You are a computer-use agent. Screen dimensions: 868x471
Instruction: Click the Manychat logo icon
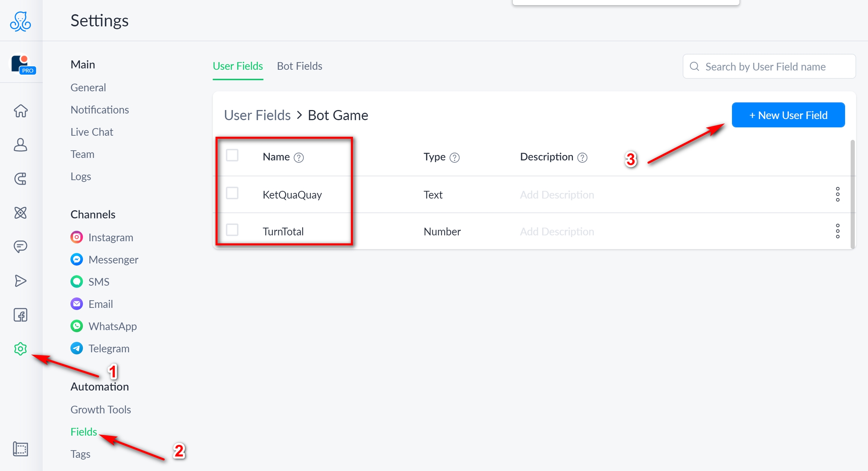pos(21,21)
